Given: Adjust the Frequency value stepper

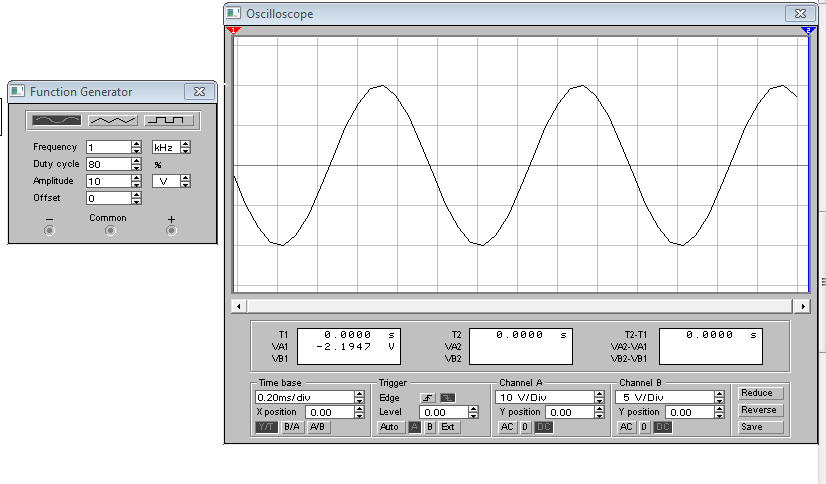Looking at the screenshot, I should tap(136, 147).
